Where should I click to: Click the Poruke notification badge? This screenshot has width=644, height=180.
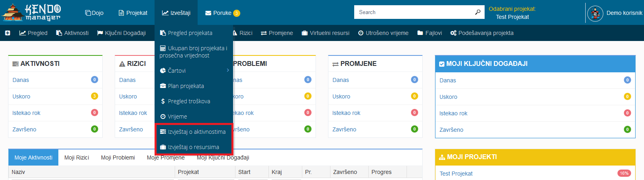(x=237, y=13)
